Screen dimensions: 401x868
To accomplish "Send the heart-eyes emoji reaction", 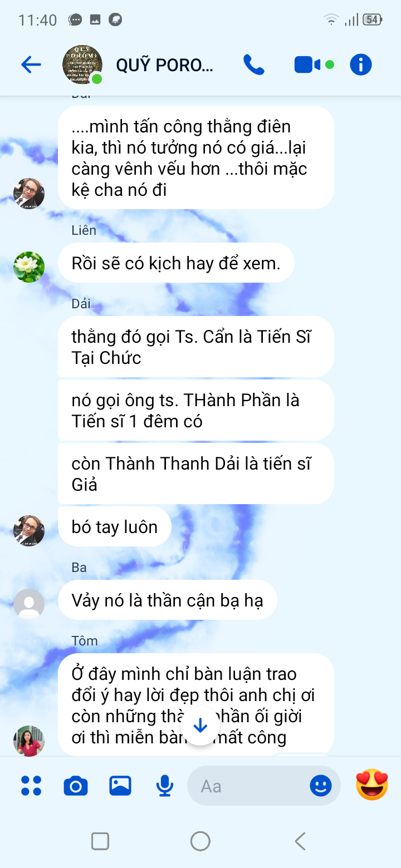I will point(372,785).
